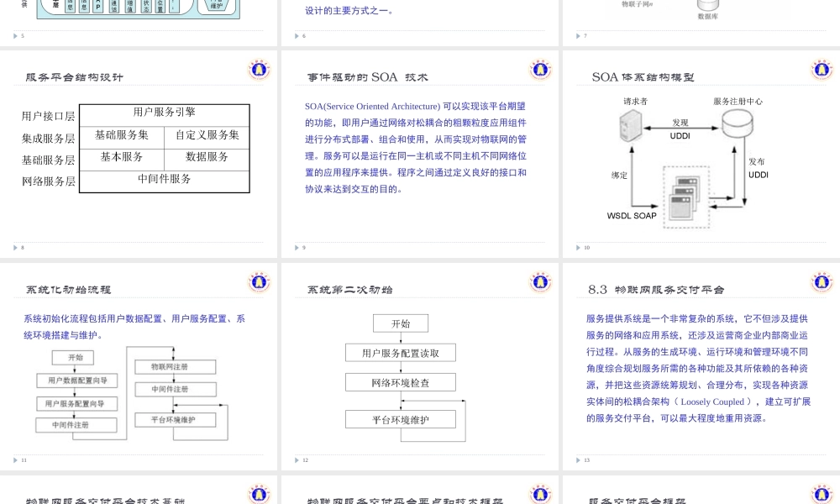Click the university logo on the 系统化初始流程 slide

[259, 282]
